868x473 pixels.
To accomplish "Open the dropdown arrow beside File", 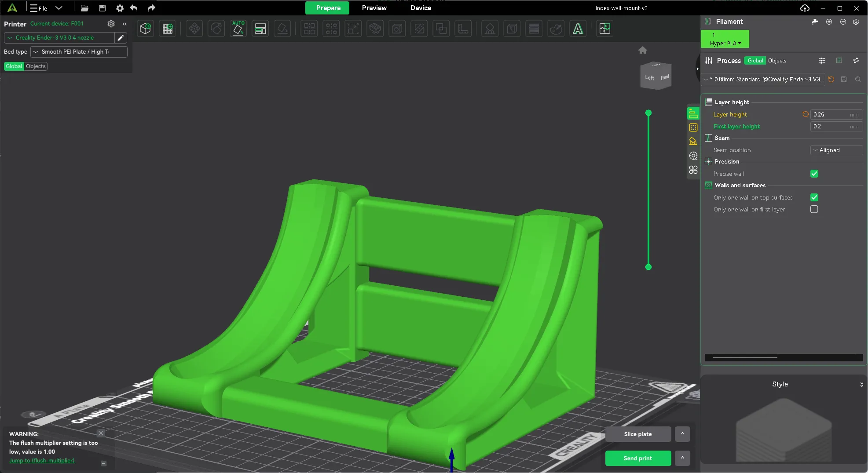I will tap(59, 8).
